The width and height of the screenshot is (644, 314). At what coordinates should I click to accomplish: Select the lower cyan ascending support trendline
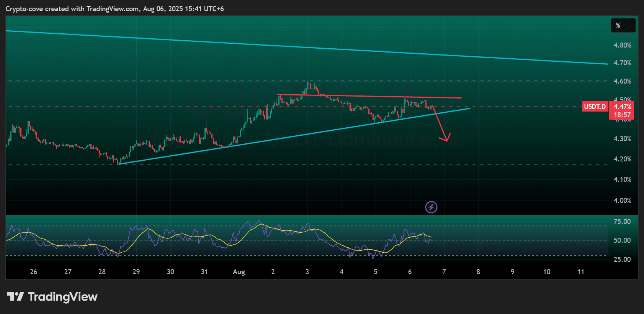(x=295, y=136)
